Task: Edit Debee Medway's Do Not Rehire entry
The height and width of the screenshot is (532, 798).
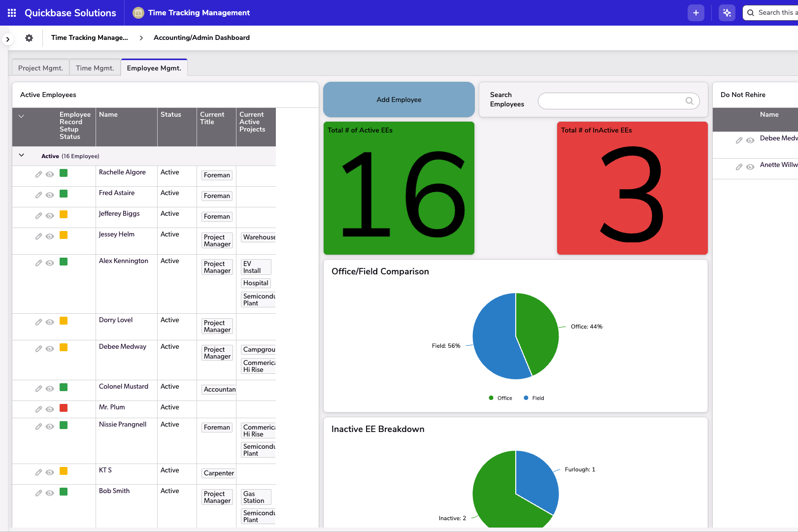Action: [739, 140]
